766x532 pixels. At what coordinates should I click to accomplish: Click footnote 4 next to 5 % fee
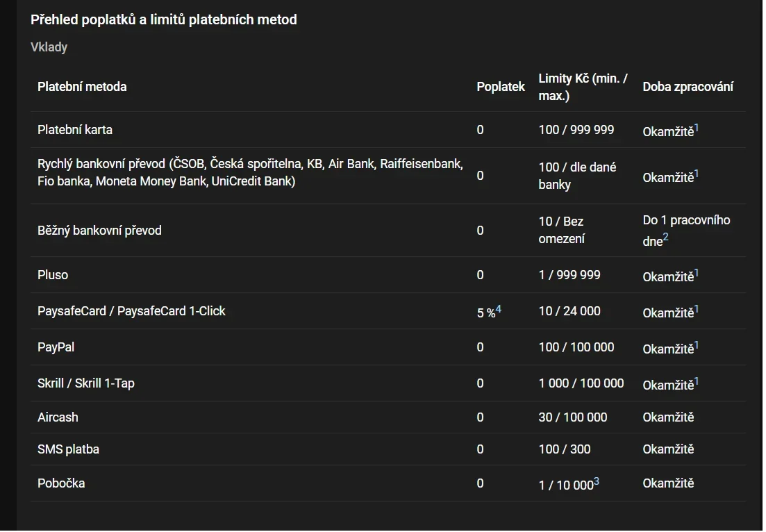click(499, 309)
